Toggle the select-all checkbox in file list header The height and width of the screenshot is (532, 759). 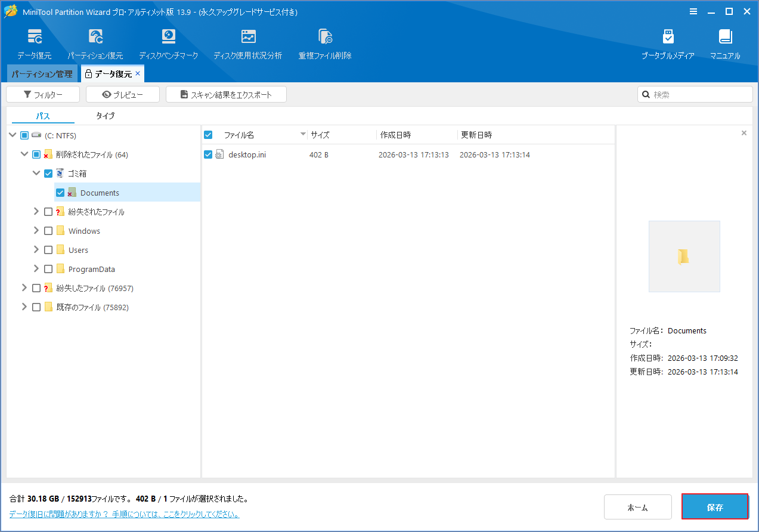click(x=208, y=135)
